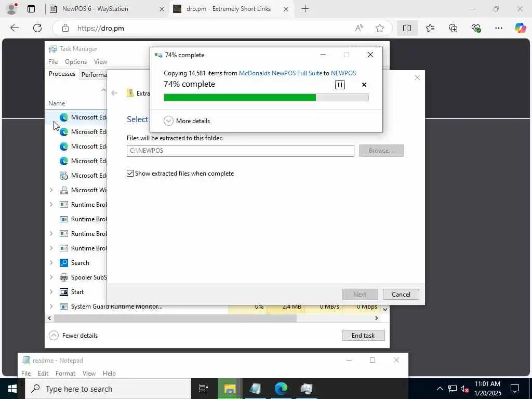Switch to Task Manager Performance tab

point(94,75)
